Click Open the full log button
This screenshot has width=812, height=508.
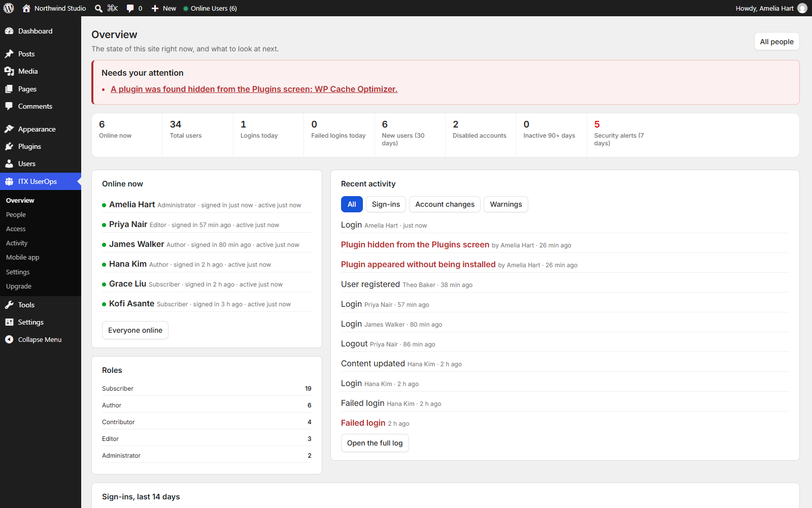[375, 443]
